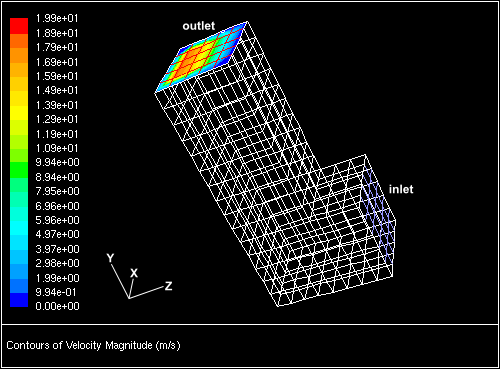500x369 pixels.
Task: Click the legend value 1.79e+01
Action: (x=57, y=47)
